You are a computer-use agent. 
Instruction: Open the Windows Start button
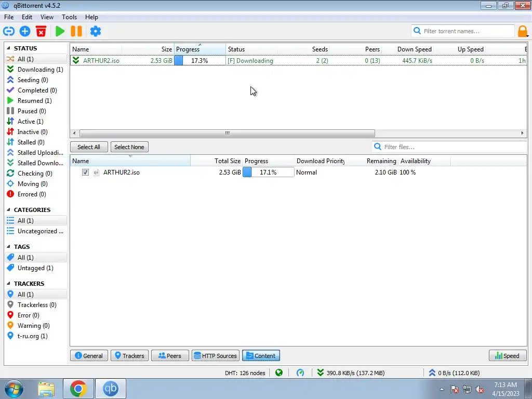pyautogui.click(x=14, y=389)
